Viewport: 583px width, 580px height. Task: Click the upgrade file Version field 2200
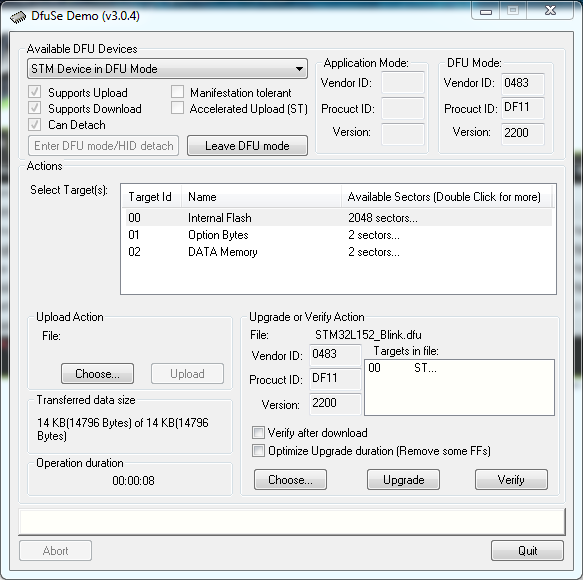(335, 403)
